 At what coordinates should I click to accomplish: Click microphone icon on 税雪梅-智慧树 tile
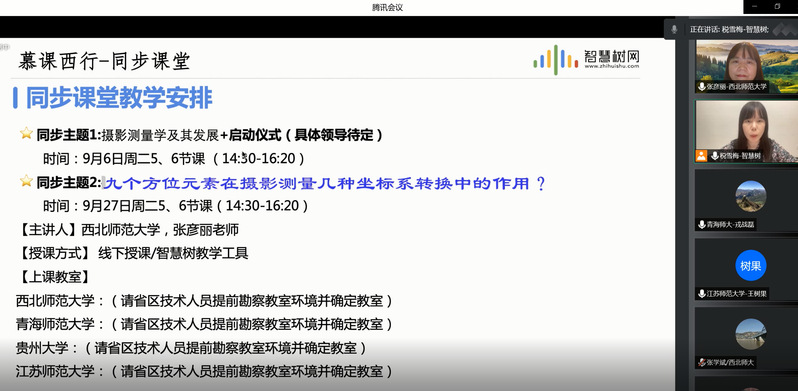pos(715,156)
